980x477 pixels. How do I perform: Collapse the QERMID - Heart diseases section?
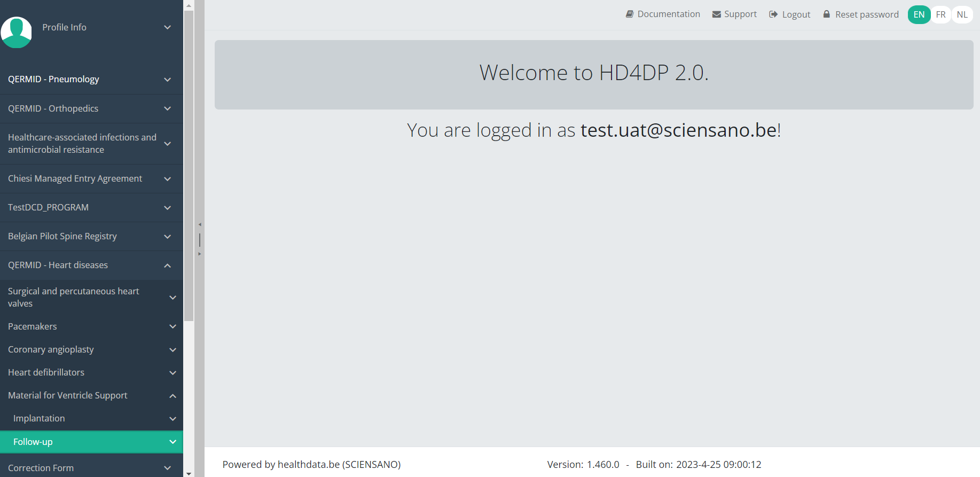167,265
